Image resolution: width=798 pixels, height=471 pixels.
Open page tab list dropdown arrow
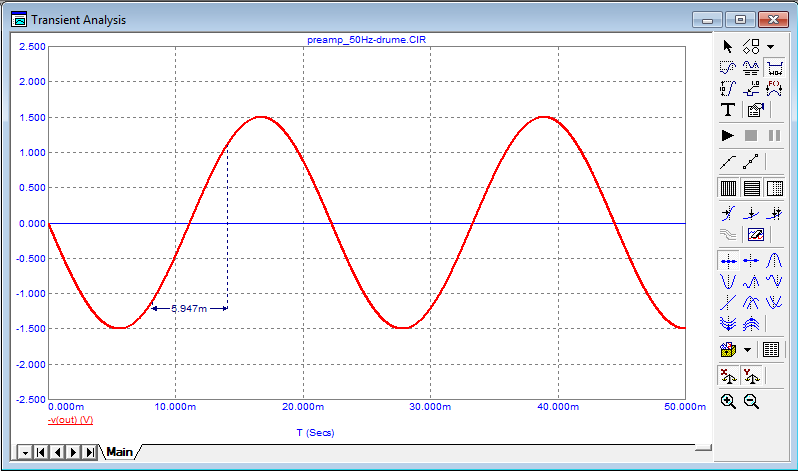tap(25, 452)
